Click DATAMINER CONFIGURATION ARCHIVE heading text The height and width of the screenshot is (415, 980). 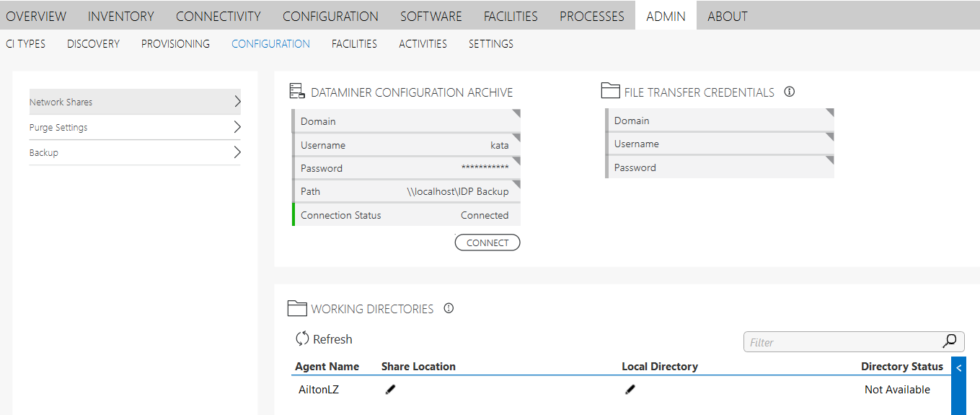[412, 92]
